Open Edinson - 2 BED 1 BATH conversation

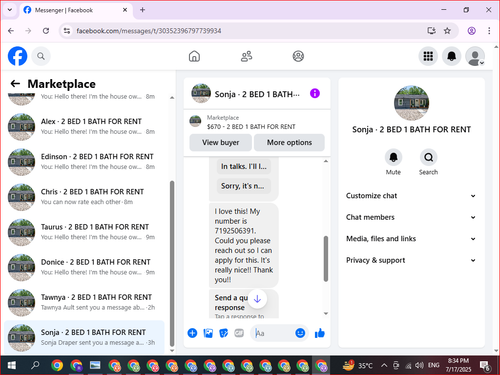click(x=85, y=162)
